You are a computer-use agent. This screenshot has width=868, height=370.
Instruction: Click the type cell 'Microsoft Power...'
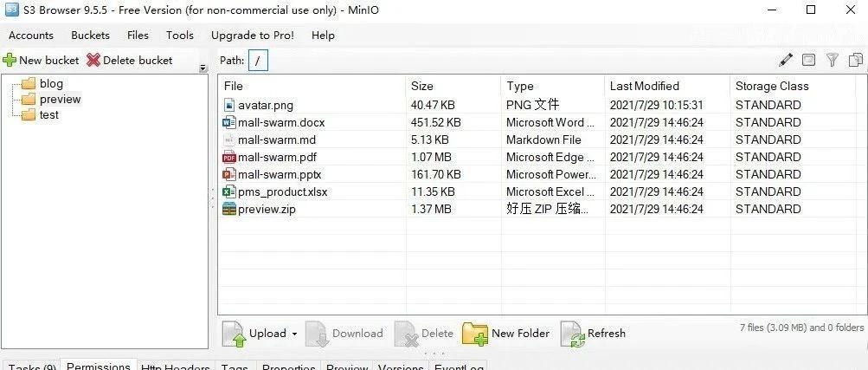click(551, 175)
